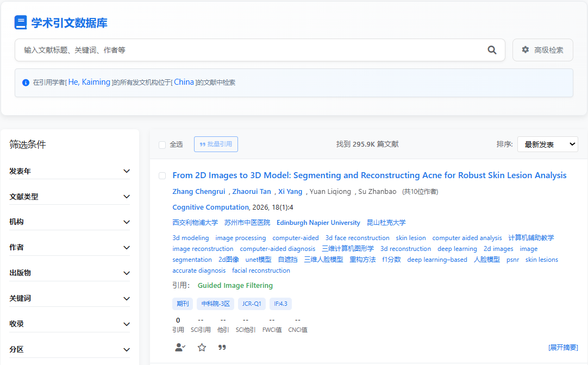
Task: Star the article as favorite
Action: click(x=202, y=347)
